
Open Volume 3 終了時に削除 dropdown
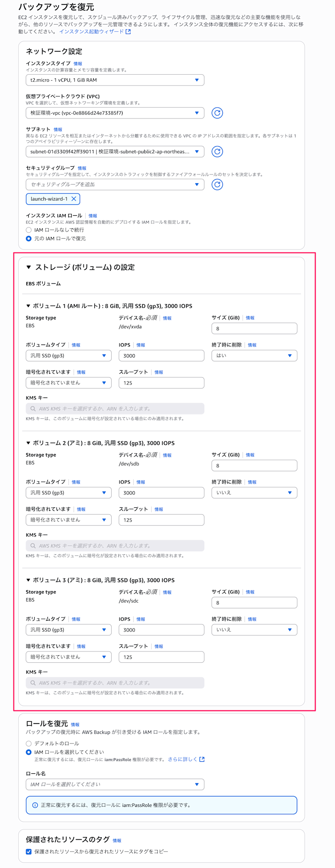pos(254,630)
